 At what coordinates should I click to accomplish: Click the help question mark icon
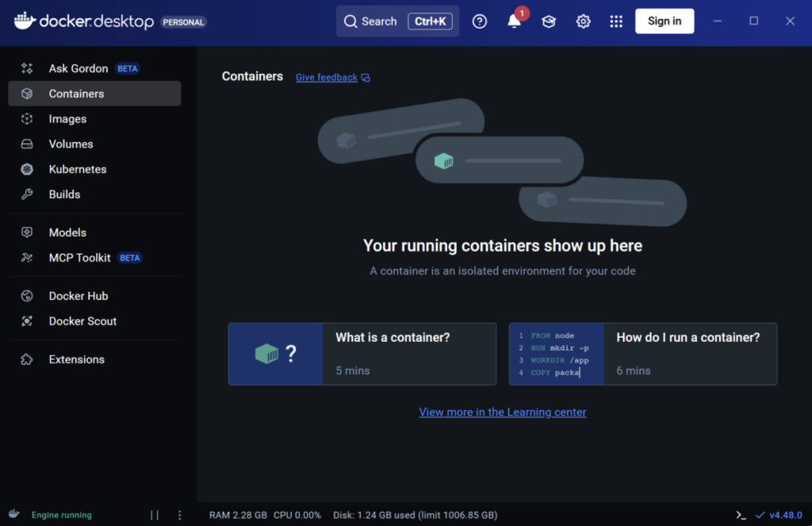pyautogui.click(x=480, y=21)
